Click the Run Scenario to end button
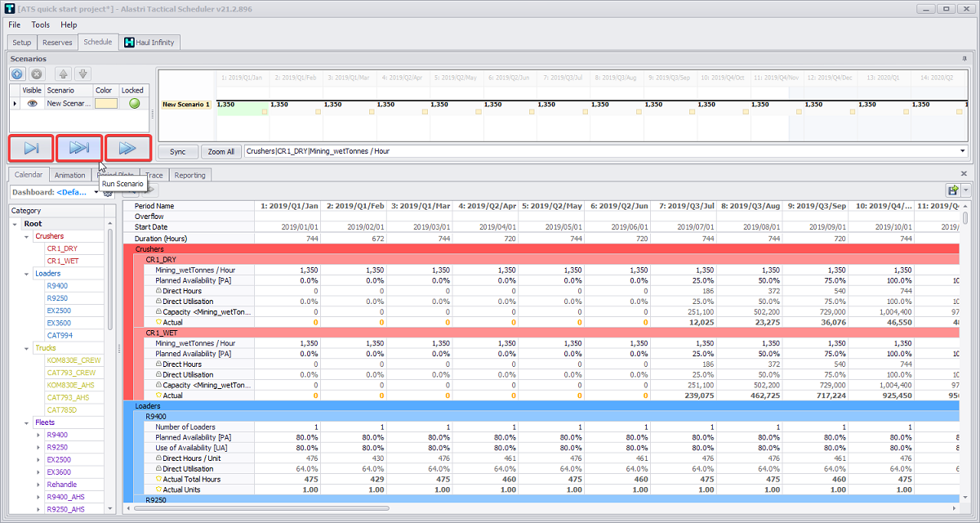 pos(79,148)
